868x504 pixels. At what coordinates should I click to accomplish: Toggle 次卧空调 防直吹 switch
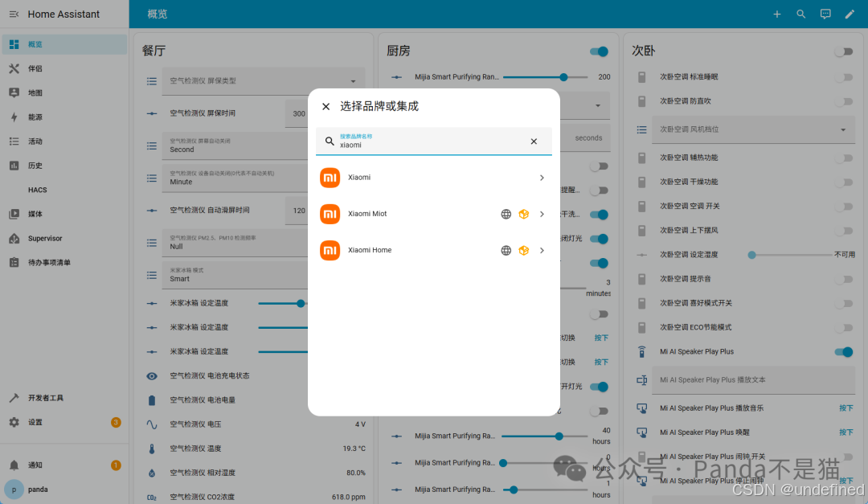coord(844,101)
